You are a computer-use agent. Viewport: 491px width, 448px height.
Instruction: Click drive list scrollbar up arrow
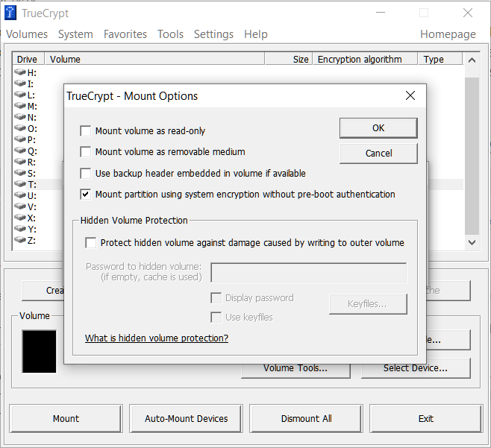coord(472,60)
